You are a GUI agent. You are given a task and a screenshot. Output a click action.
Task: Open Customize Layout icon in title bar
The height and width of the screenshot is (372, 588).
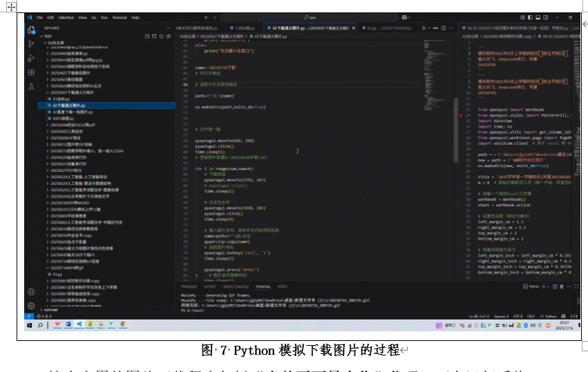pos(523,17)
